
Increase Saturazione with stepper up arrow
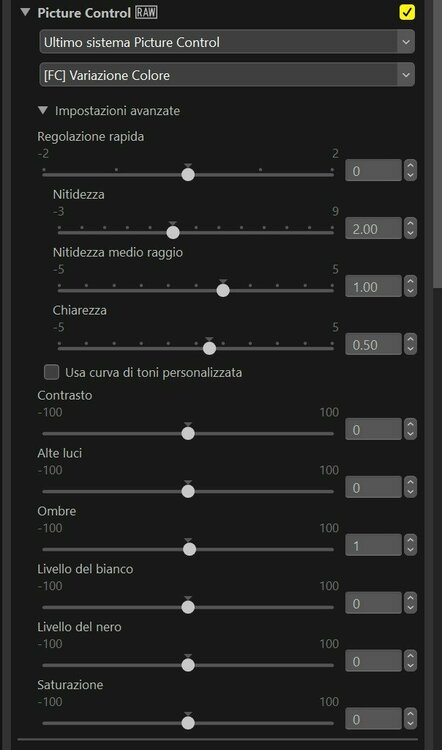(410, 714)
